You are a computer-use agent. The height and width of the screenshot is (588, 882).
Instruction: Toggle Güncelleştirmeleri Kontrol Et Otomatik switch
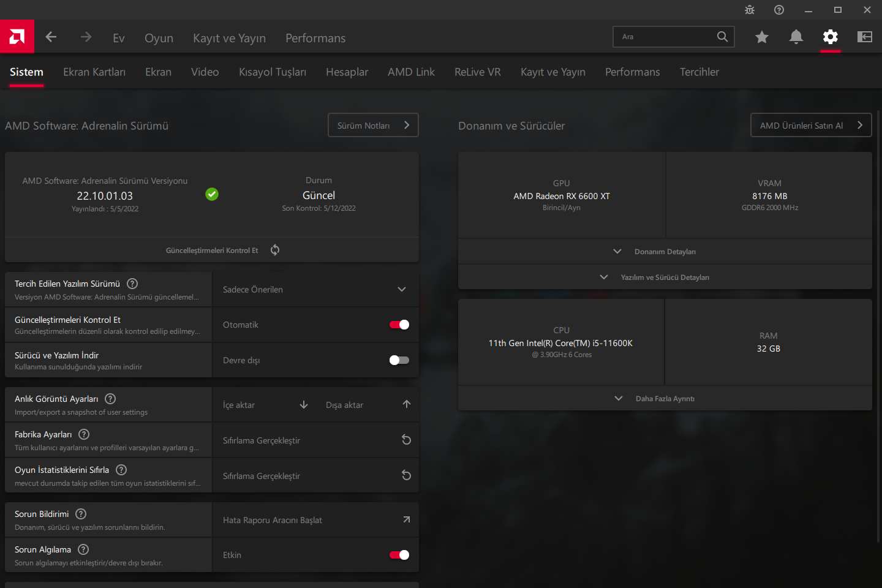pyautogui.click(x=399, y=325)
